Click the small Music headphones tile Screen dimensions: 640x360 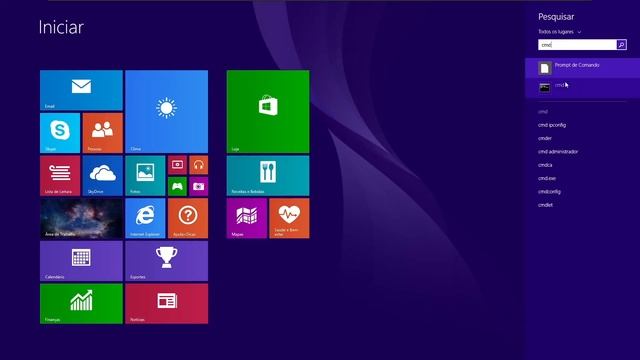(198, 165)
